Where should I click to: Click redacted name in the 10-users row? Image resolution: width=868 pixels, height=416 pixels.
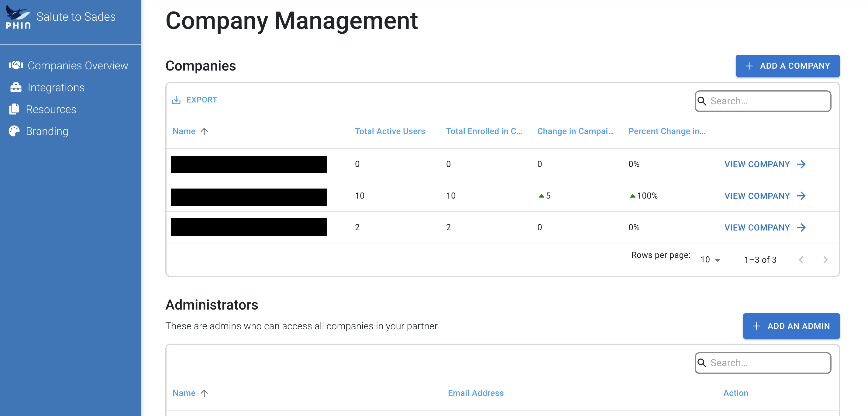(x=249, y=197)
